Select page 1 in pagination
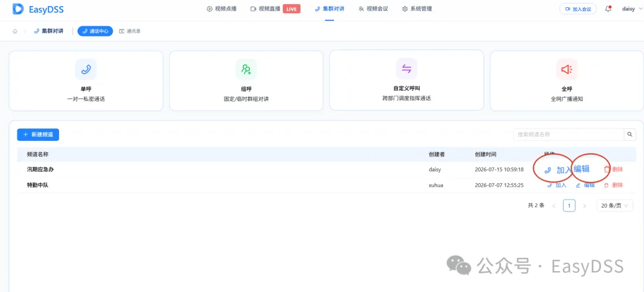644x292 pixels. (569, 205)
